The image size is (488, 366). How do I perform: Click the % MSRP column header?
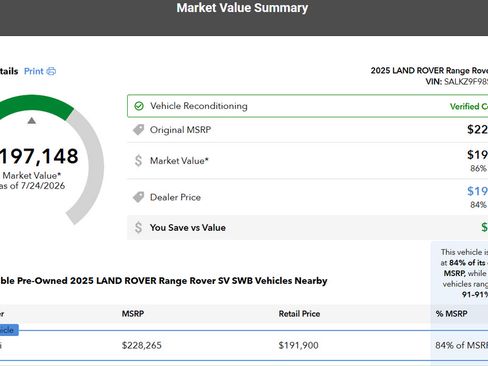(452, 314)
